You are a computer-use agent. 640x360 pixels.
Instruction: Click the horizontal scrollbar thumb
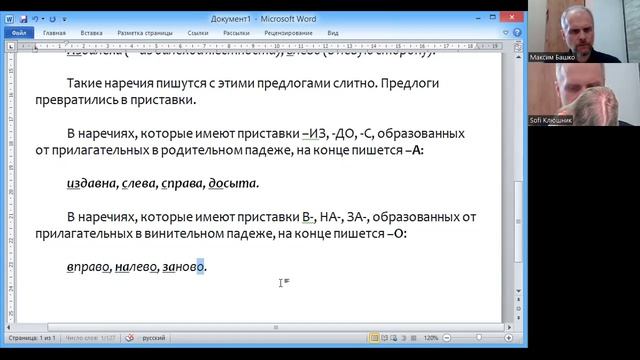coord(276,327)
